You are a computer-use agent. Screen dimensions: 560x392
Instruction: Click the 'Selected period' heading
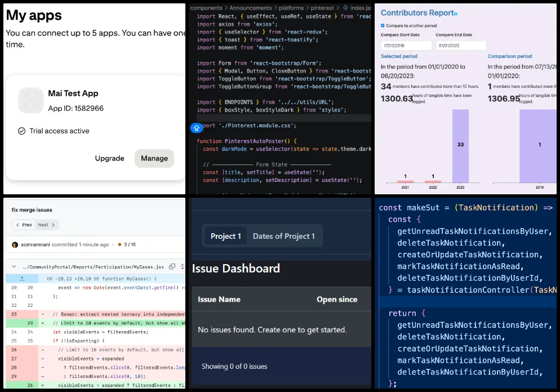(x=399, y=56)
